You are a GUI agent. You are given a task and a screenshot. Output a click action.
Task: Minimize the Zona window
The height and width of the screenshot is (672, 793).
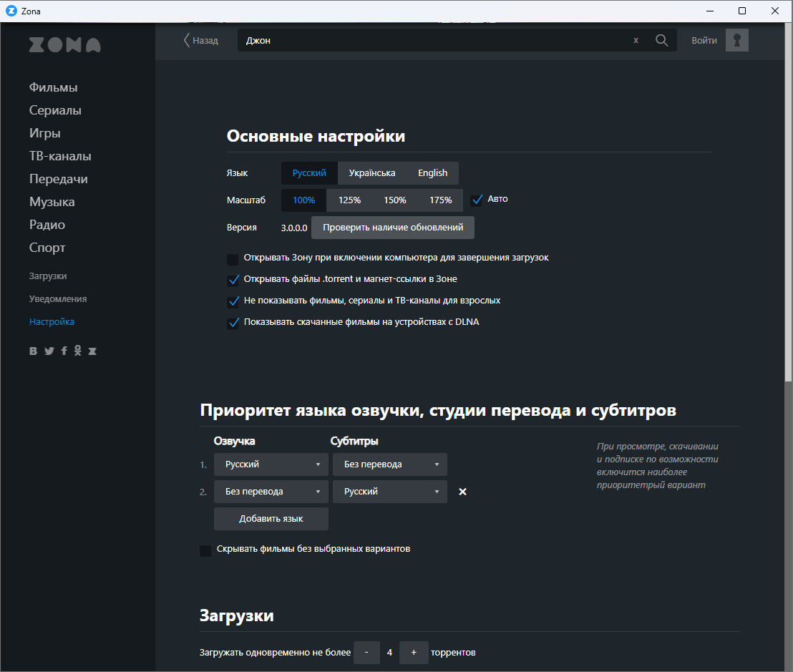click(710, 11)
